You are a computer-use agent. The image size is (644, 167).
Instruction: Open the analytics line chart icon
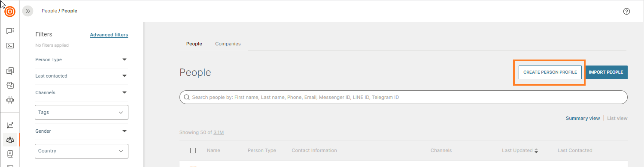pos(10,125)
